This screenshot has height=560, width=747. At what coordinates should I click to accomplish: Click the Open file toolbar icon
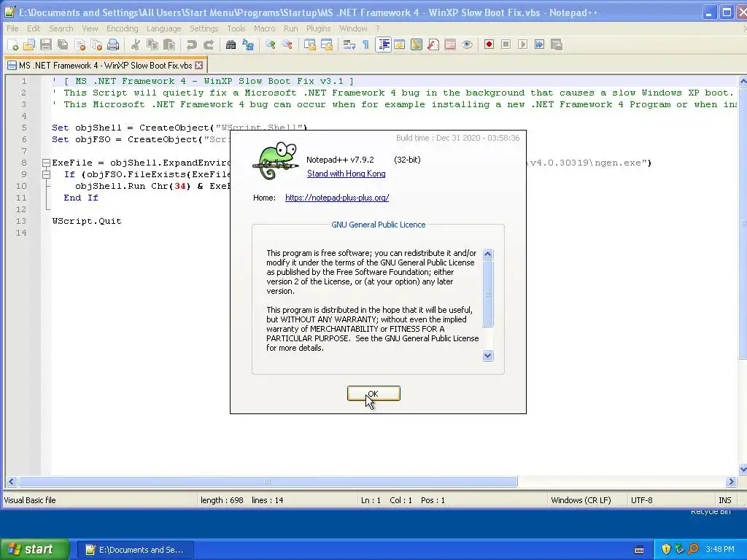pos(29,44)
